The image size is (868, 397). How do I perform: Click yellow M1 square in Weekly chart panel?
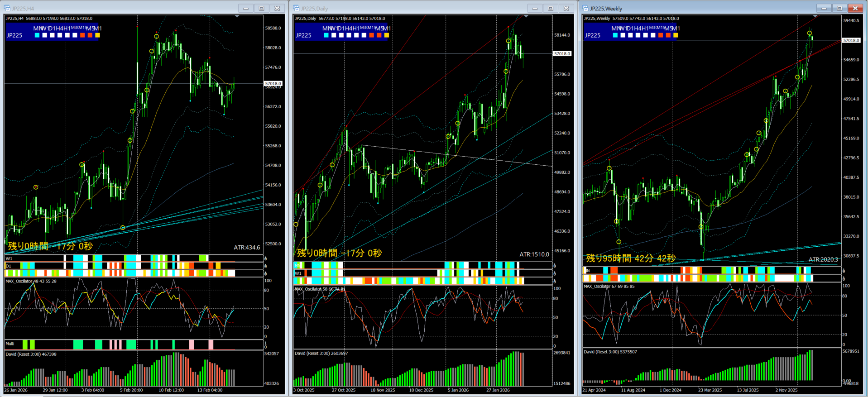pyautogui.click(x=676, y=35)
